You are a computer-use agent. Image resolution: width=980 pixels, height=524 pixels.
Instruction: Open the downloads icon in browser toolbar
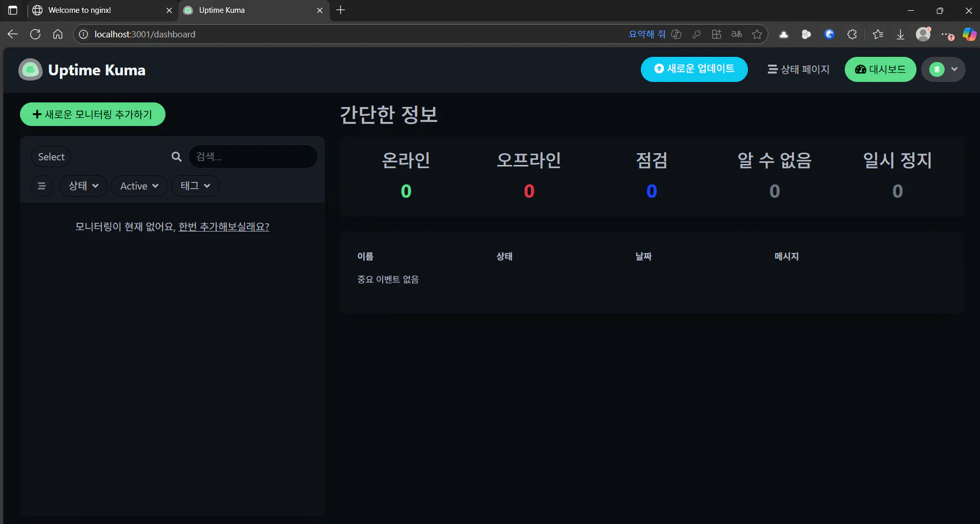(x=901, y=34)
